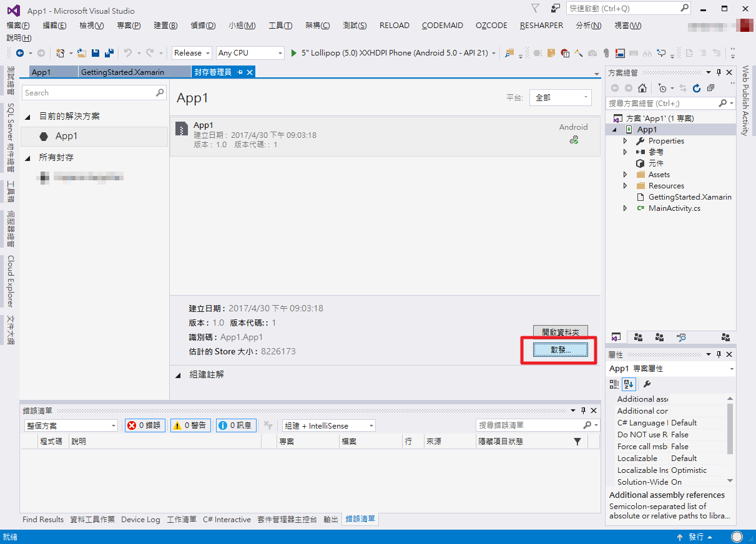
Task: Select the 元件 components node in Solution Explorer
Action: [655, 163]
